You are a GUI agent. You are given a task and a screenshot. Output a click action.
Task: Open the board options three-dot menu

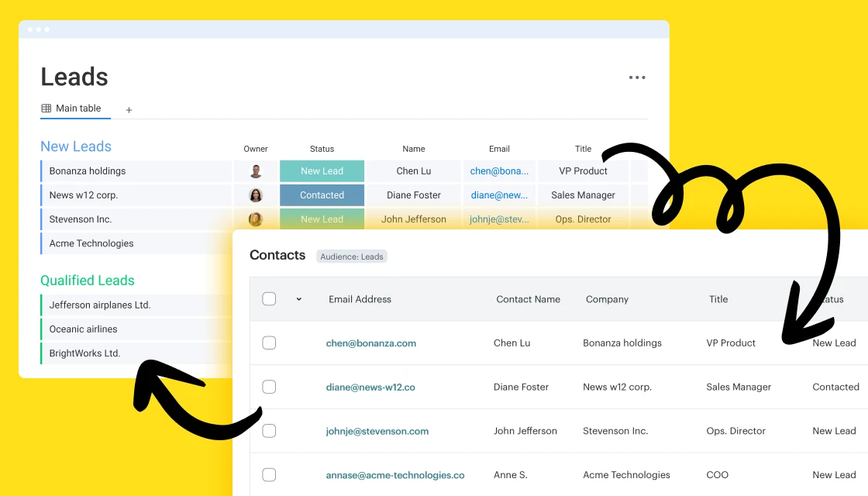point(637,77)
